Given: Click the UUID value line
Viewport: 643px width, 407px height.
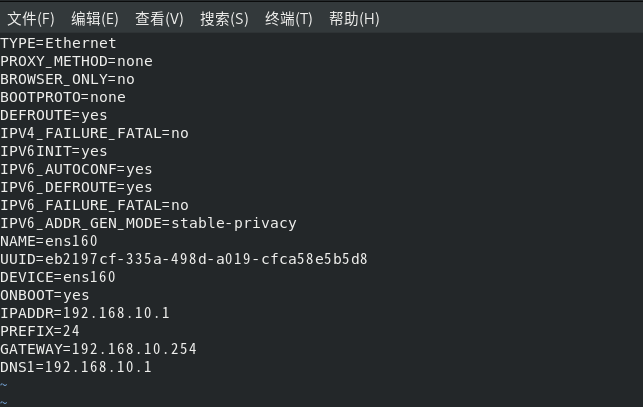Looking at the screenshot, I should click(x=184, y=259).
